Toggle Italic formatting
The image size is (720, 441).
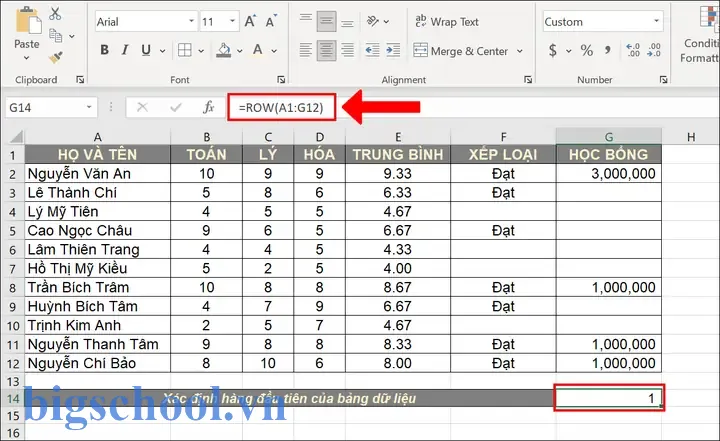coord(125,50)
